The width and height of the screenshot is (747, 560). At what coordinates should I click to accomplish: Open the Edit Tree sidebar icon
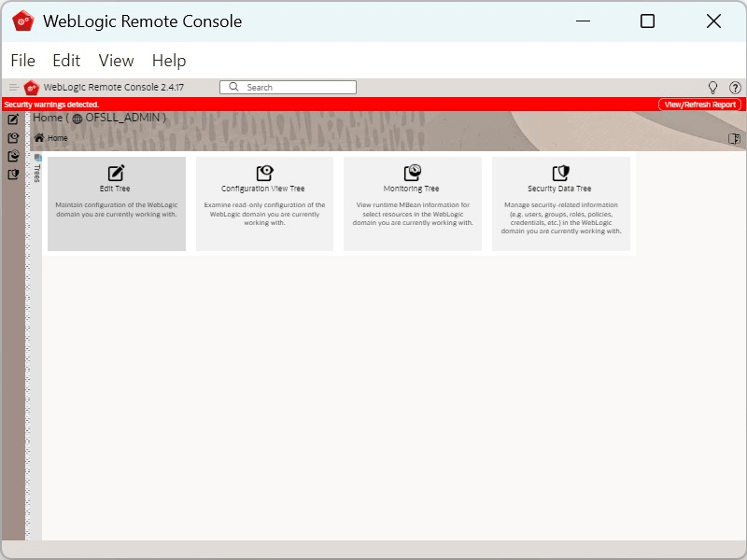click(13, 119)
